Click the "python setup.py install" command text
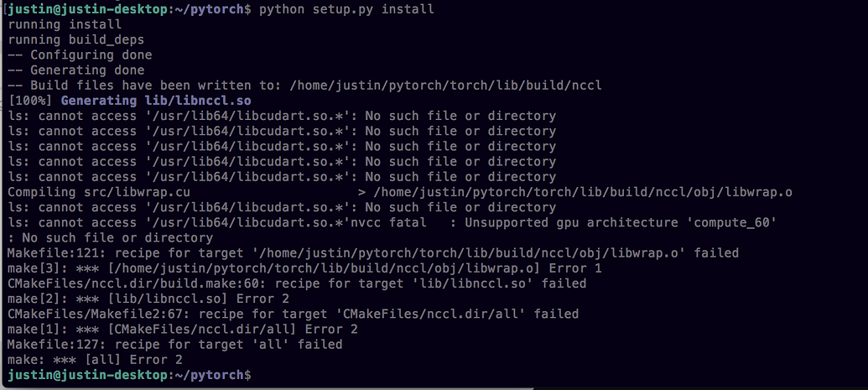 346,9
